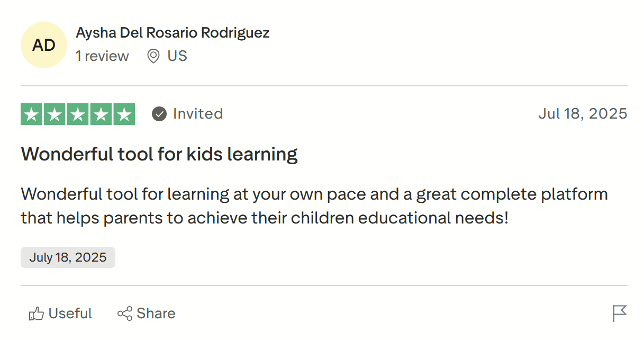Image resolution: width=644 pixels, height=340 pixels.
Task: Click the Invited label on the review
Action: 198,113
